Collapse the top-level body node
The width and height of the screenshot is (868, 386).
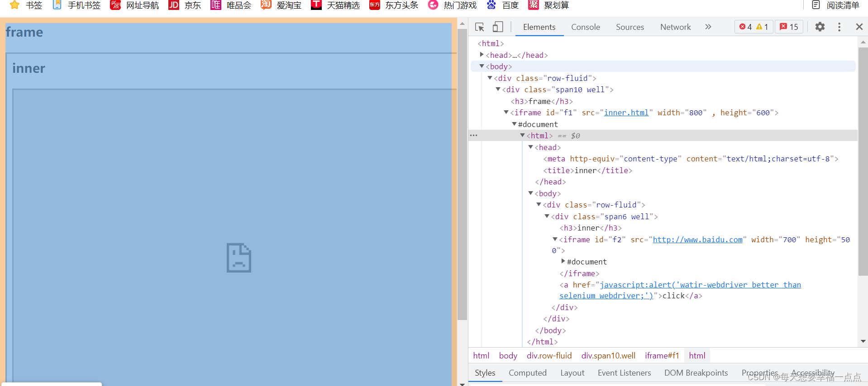click(482, 66)
